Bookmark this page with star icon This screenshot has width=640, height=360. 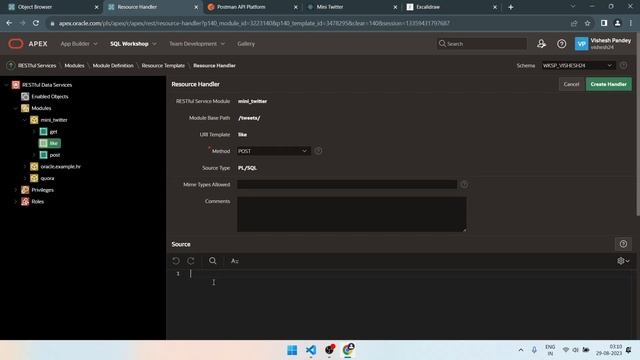coord(587,23)
